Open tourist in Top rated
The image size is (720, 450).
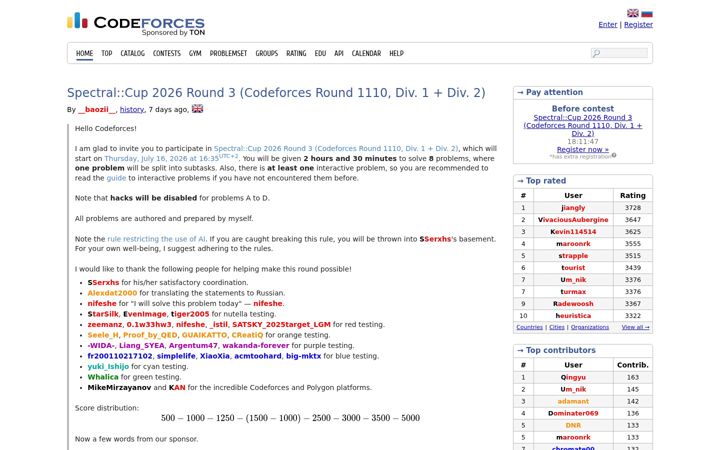(x=573, y=268)
